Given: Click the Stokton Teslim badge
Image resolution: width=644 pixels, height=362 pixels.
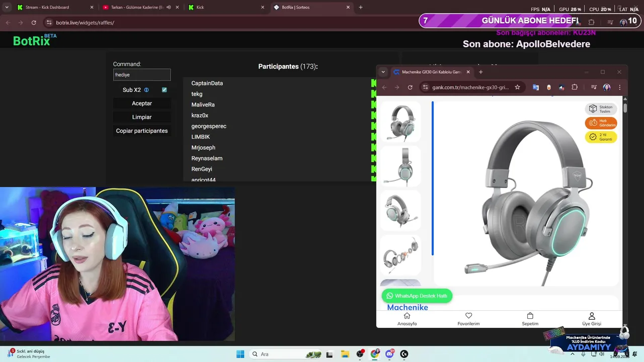Looking at the screenshot, I should point(601,109).
